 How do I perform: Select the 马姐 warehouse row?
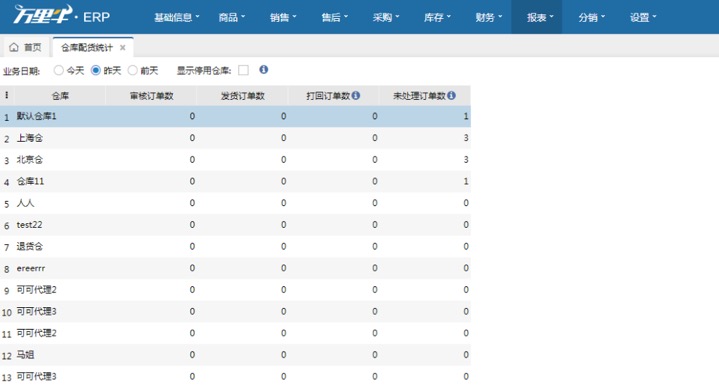(x=235, y=355)
